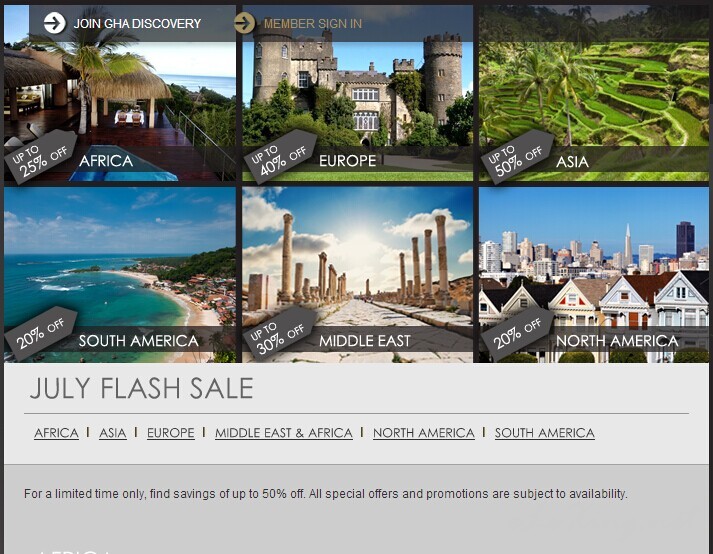Click the white arrow icon beside Join GHA Discovery
Screen dimensions: 713x554
(x=55, y=23)
